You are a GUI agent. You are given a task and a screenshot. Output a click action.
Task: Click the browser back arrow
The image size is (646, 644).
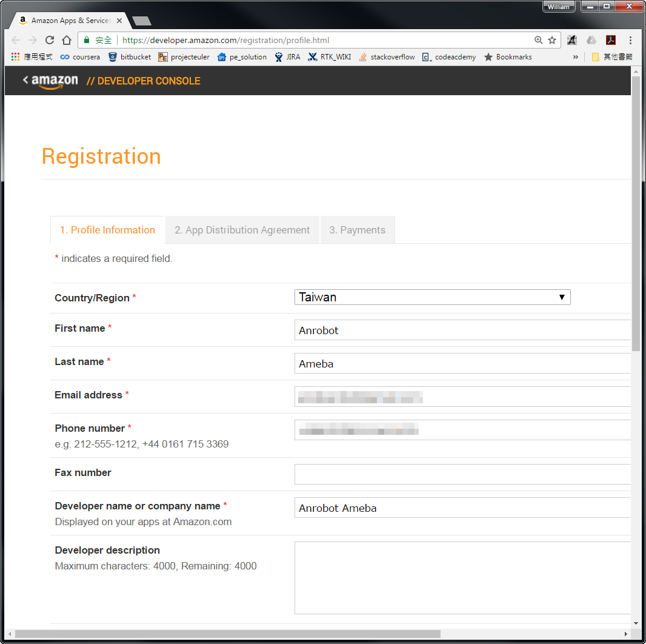(x=16, y=40)
